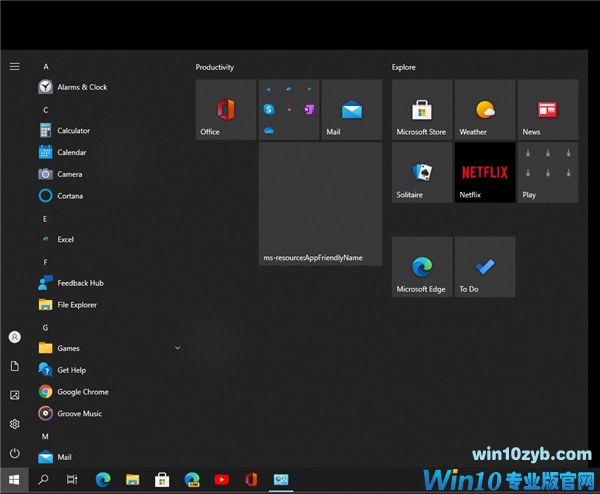Screen dimensions: 600x494
Task: Click the Netflix tile
Action: click(485, 172)
